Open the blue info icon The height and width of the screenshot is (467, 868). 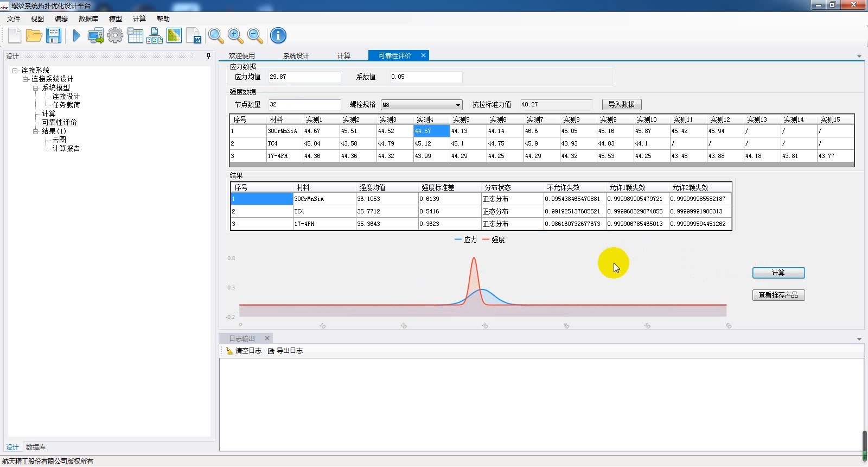point(278,36)
